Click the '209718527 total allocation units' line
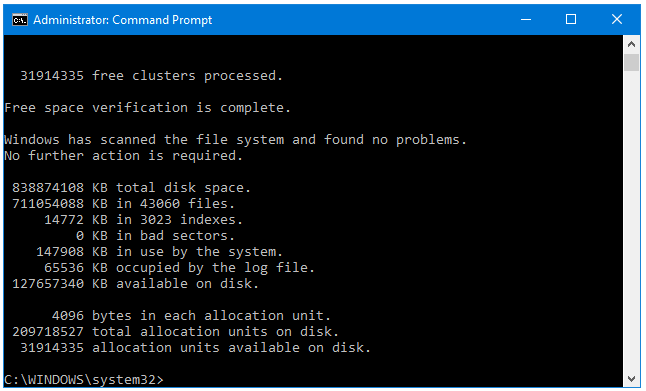The height and width of the screenshot is (391, 646). pos(176,332)
